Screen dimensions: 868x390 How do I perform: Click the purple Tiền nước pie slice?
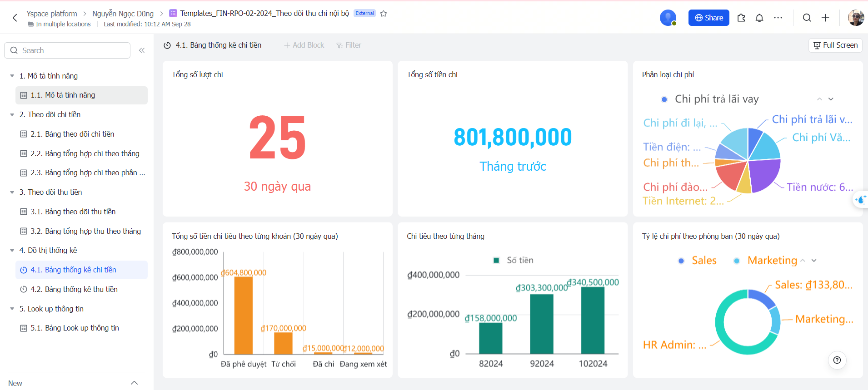pos(765,175)
